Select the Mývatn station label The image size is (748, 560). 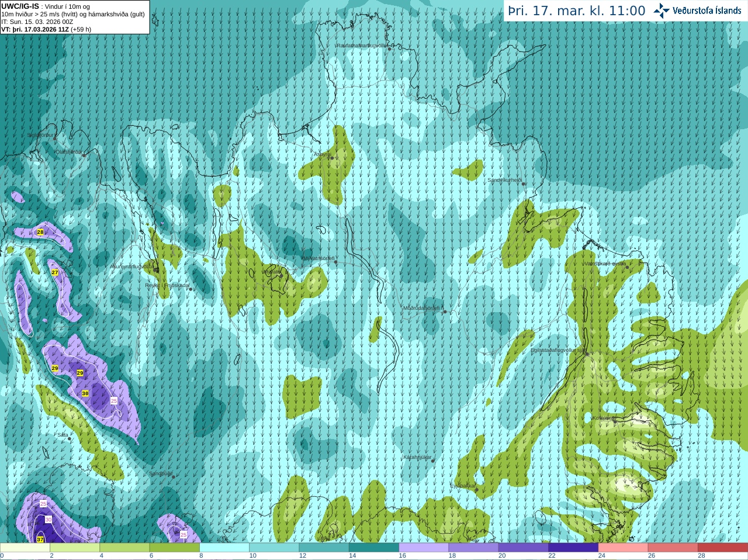(271, 271)
